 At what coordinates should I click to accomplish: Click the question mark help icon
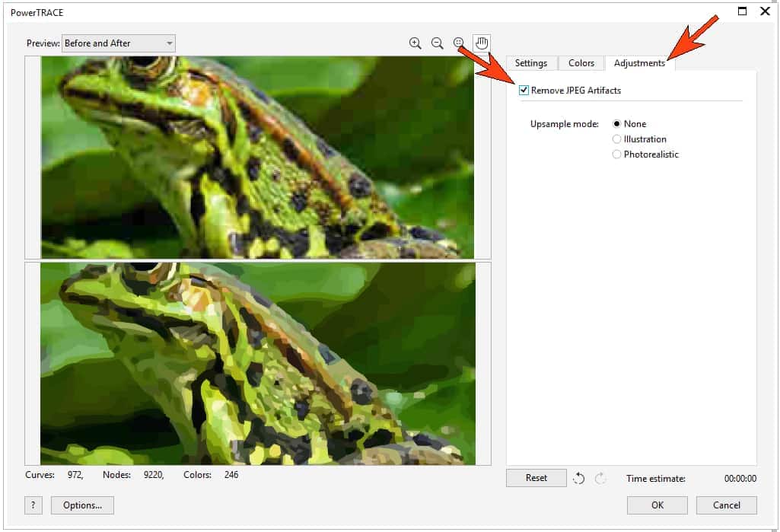click(32, 505)
